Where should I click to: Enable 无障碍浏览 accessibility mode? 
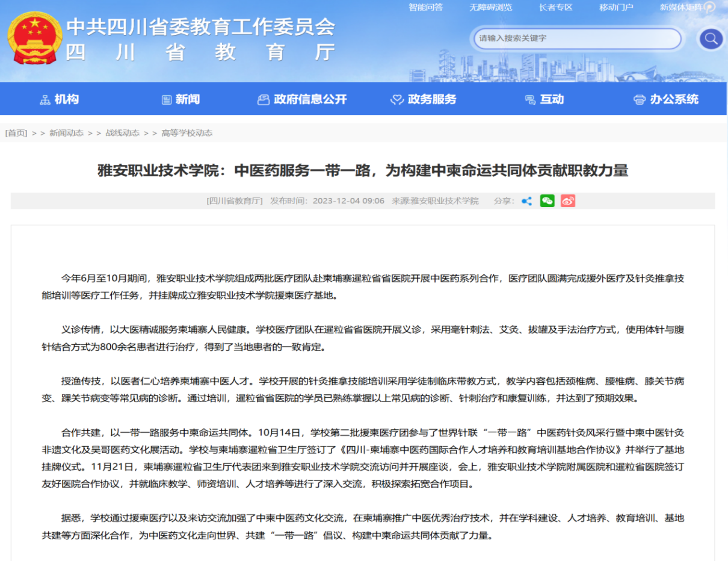(x=490, y=7)
